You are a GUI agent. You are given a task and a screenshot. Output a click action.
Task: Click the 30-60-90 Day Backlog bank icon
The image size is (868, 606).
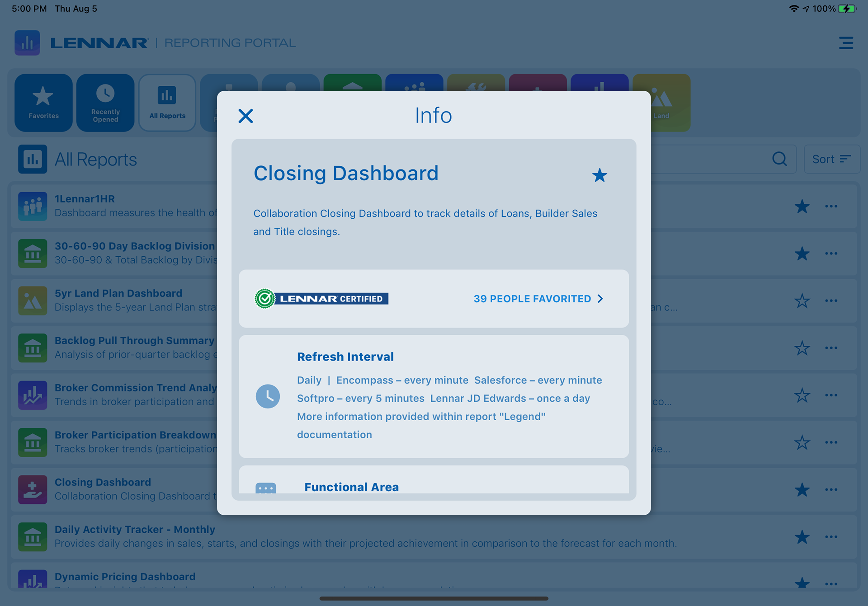(33, 254)
